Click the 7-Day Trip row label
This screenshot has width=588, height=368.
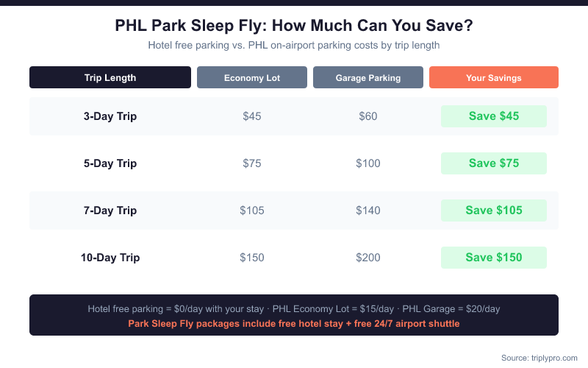click(x=110, y=210)
